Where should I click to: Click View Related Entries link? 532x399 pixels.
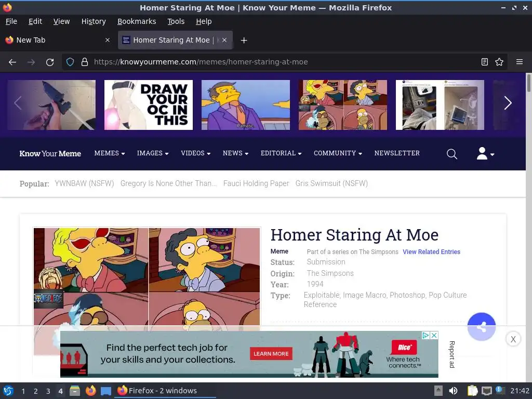431,252
